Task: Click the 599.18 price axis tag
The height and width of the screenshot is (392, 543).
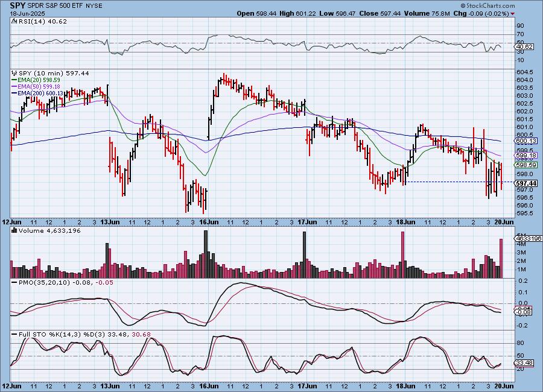Action: (x=526, y=156)
